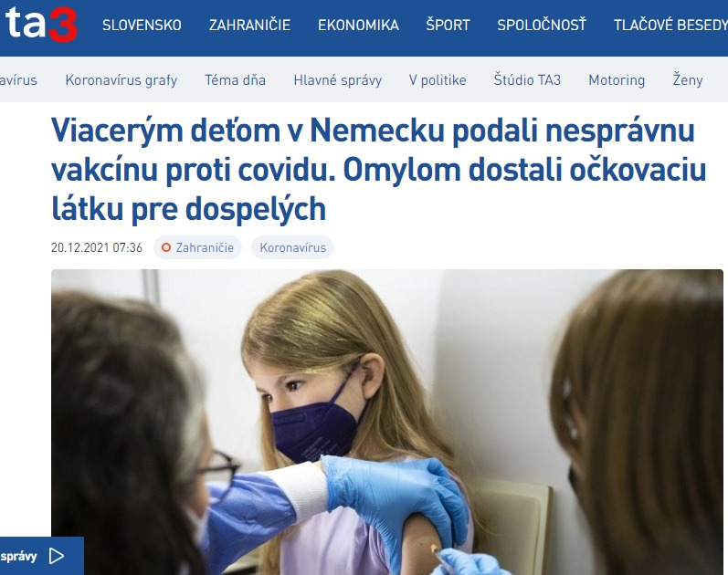Viewport: 728px width, 575px height.
Task: Click the article headline about Nemecku vaccines
Action: coord(378,170)
